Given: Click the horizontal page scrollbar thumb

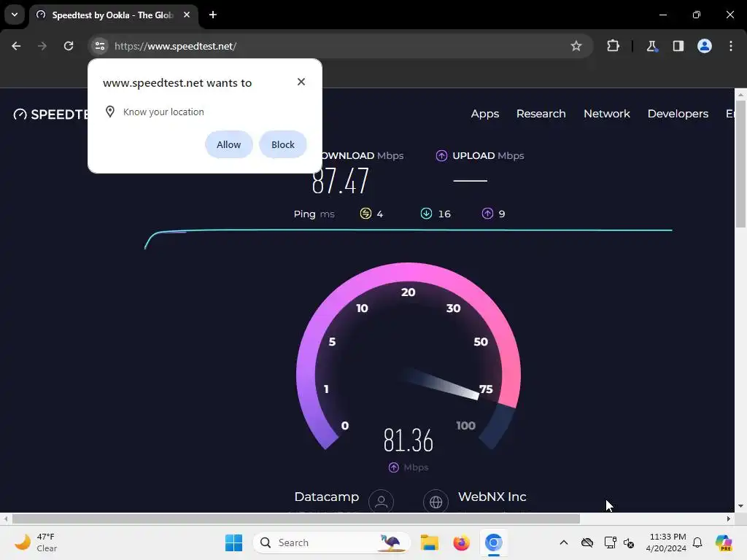Looking at the screenshot, I should tap(296, 518).
